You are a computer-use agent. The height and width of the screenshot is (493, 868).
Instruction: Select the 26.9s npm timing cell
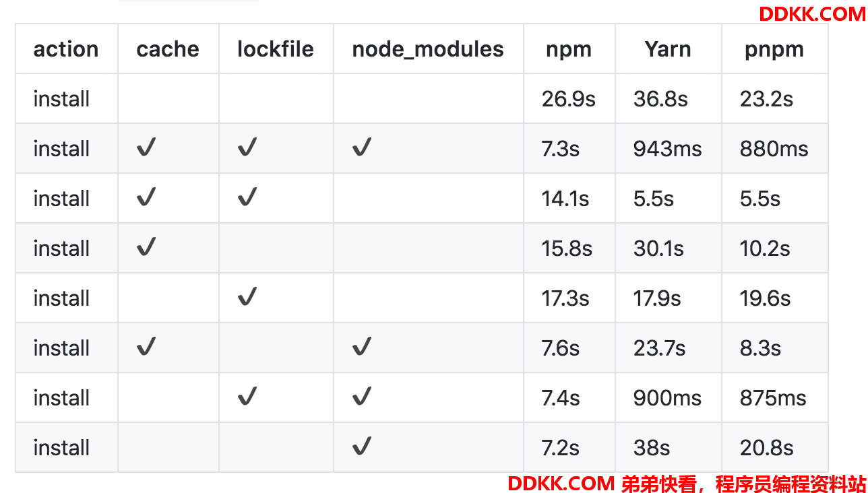(569, 99)
